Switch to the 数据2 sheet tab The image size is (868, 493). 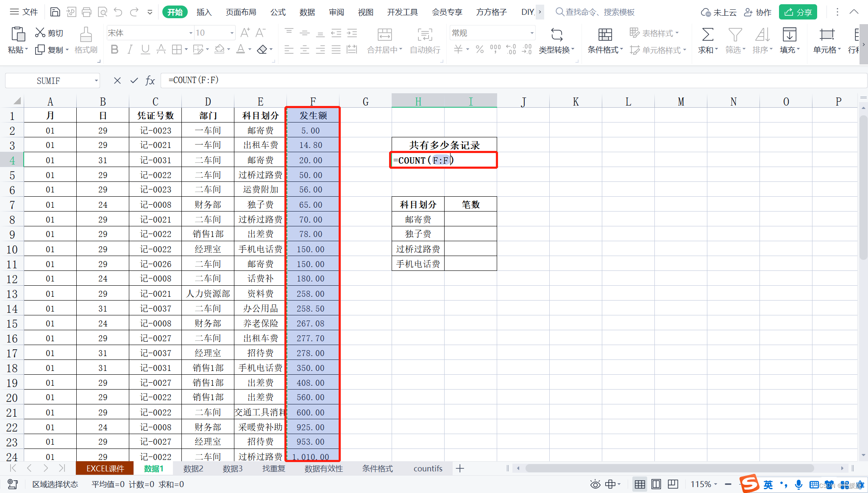tap(193, 468)
